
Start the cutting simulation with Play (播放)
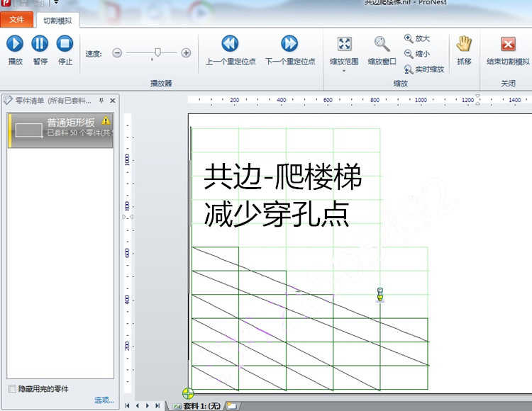click(x=15, y=50)
